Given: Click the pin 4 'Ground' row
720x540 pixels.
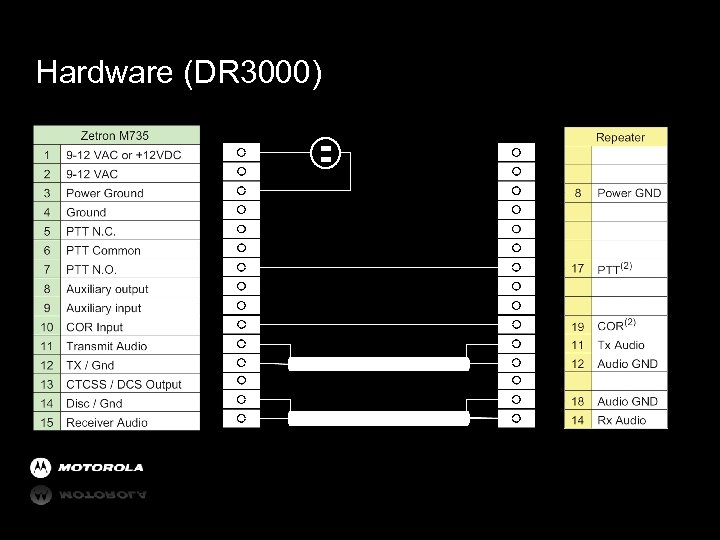Looking at the screenshot, I should coord(117,212).
